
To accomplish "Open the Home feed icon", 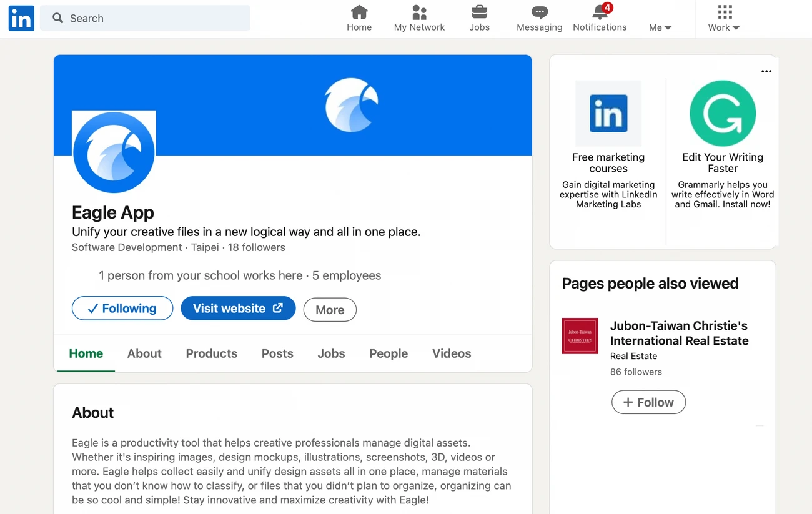I will point(359,12).
